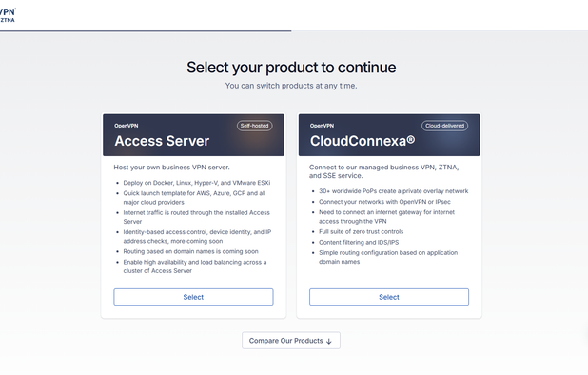This screenshot has height=375, width=588.
Task: Click the Self-hosted badge
Action: 255,126
